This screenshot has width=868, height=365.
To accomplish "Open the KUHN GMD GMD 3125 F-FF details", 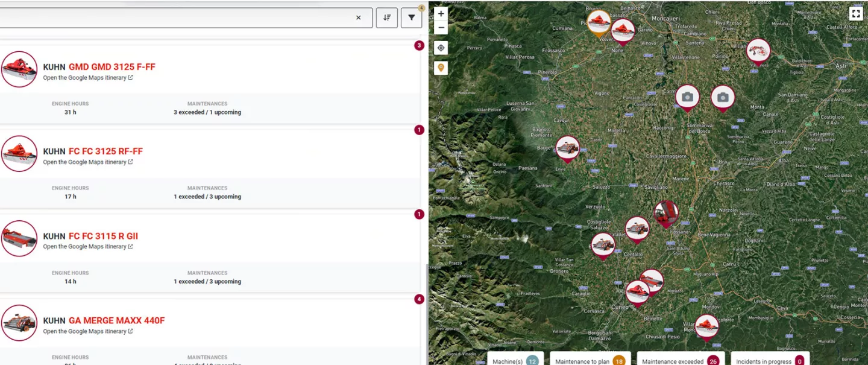I will pos(99,67).
